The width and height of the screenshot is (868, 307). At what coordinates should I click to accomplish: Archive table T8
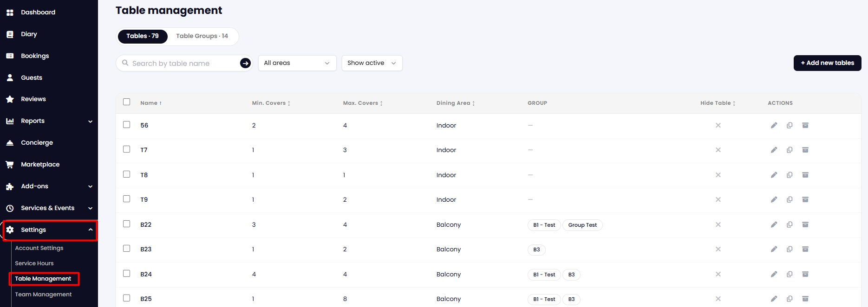[805, 175]
